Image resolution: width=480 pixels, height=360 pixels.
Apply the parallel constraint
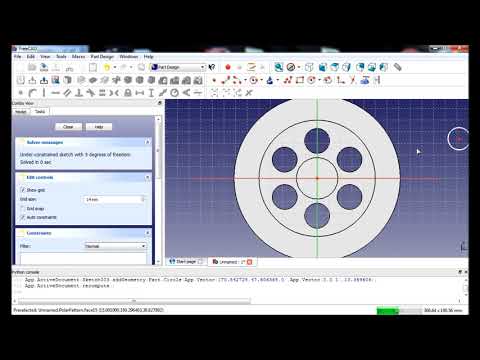click(x=67, y=93)
